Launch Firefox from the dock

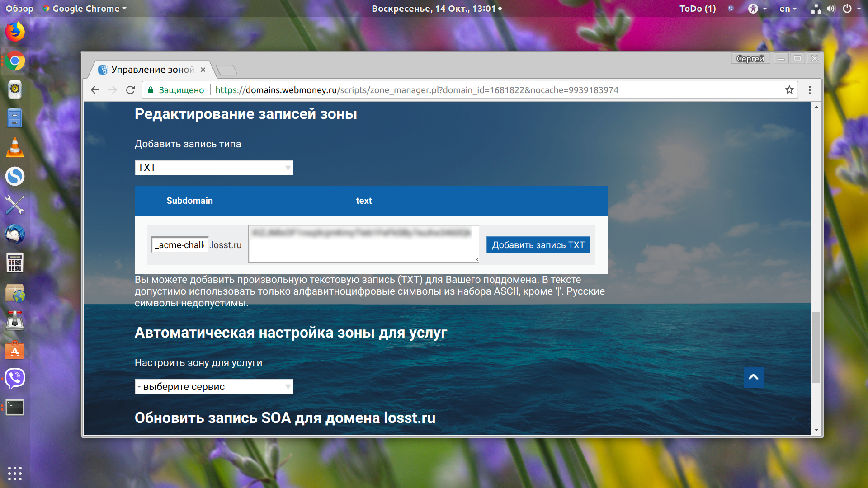point(15,32)
